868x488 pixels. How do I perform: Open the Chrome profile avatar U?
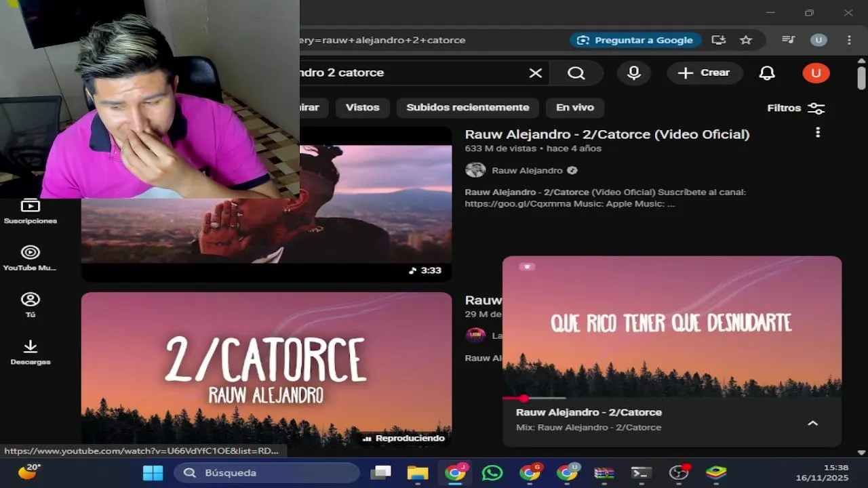click(x=818, y=40)
